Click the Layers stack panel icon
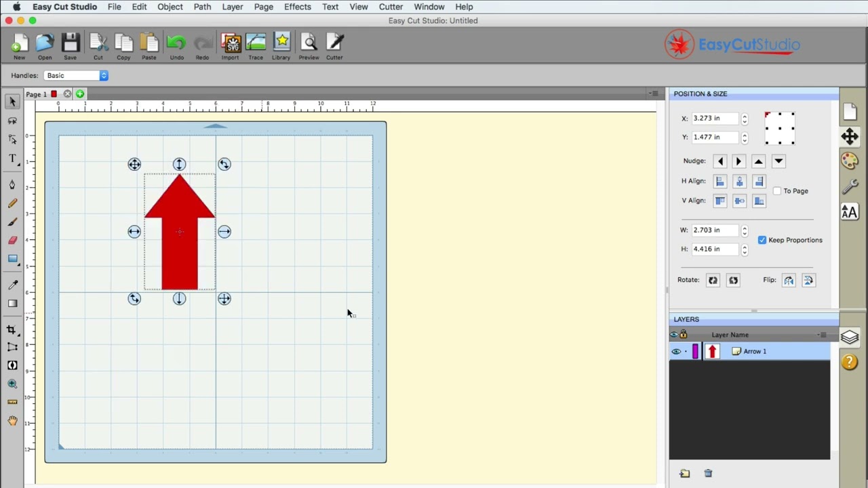 click(850, 337)
